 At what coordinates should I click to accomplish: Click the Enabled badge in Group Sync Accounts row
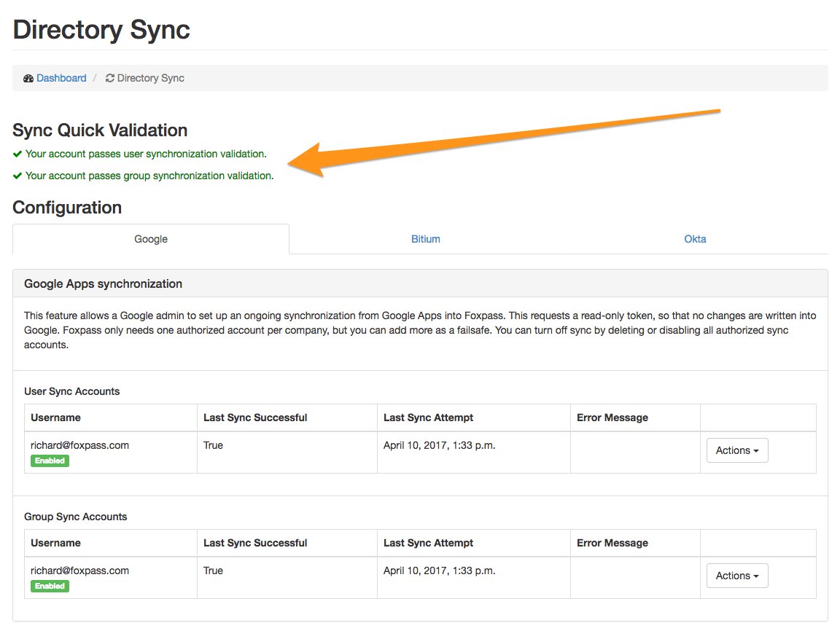tap(49, 586)
